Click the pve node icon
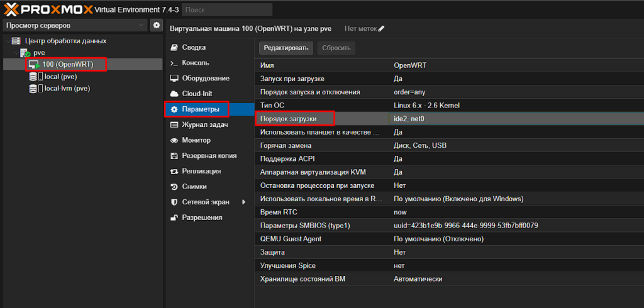The width and height of the screenshot is (644, 308). coord(25,53)
